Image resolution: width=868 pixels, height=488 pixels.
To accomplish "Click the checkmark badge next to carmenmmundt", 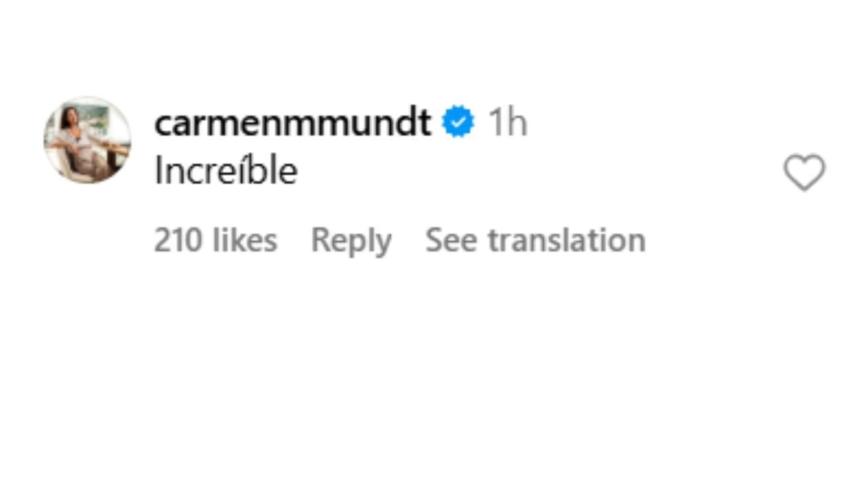I will (x=459, y=122).
